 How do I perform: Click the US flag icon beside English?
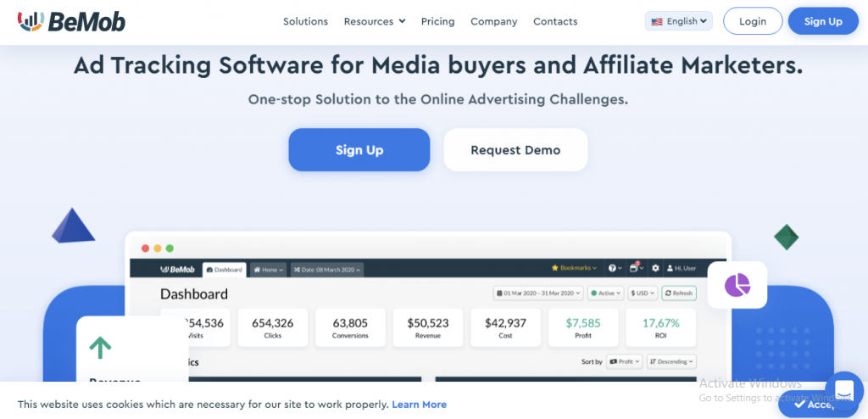pyautogui.click(x=657, y=21)
